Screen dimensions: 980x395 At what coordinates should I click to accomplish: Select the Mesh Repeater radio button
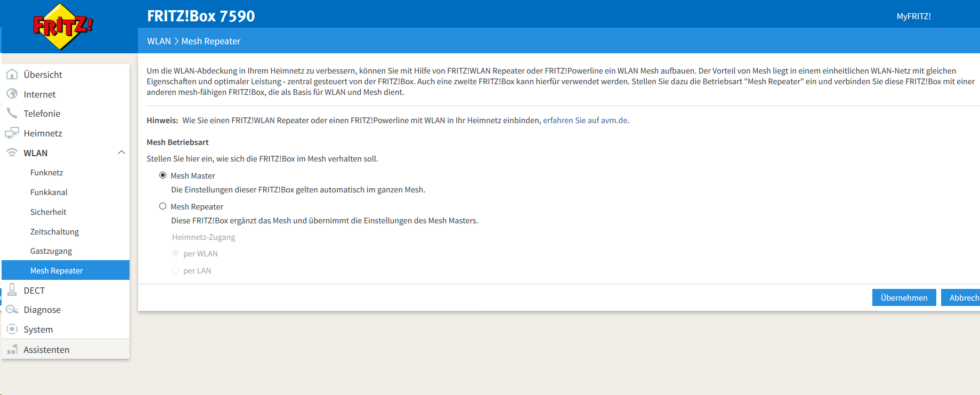tap(163, 206)
